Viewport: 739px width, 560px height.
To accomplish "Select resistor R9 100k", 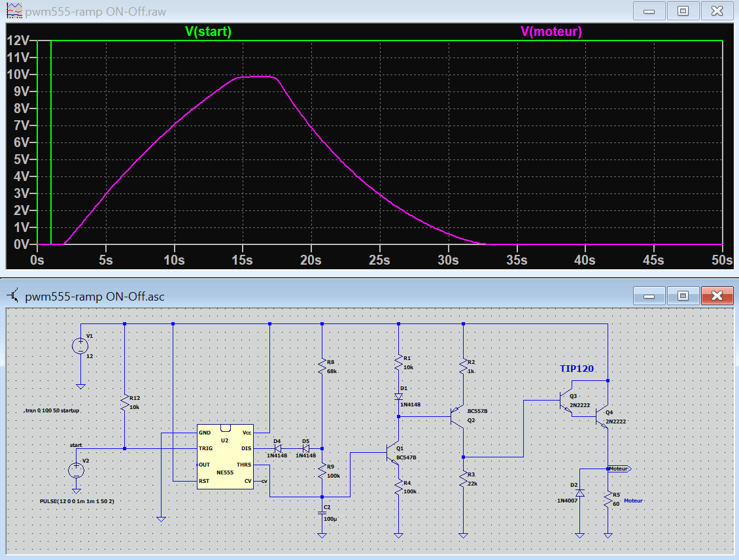I will pyautogui.click(x=322, y=471).
